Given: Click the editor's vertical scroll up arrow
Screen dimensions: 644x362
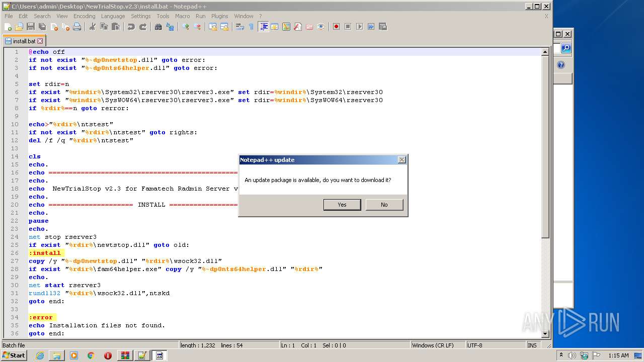Looking at the screenshot, I should (x=545, y=52).
